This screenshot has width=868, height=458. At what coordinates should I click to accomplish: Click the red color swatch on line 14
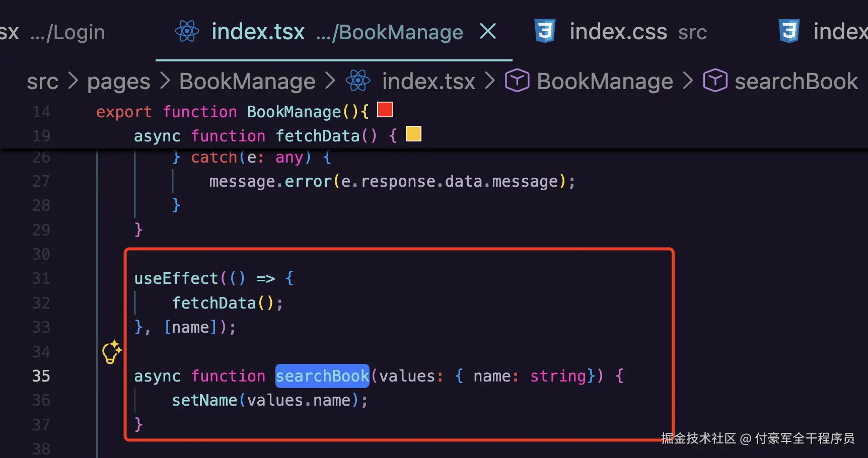tap(385, 110)
